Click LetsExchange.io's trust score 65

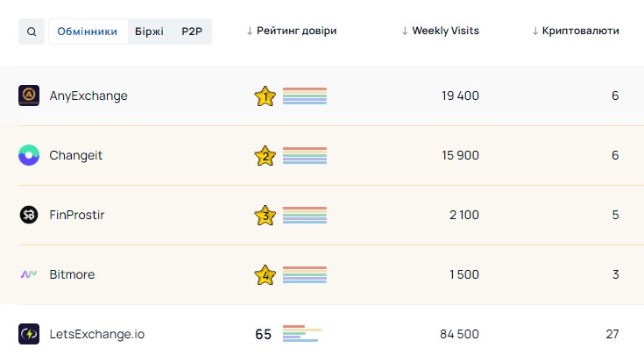pos(264,334)
